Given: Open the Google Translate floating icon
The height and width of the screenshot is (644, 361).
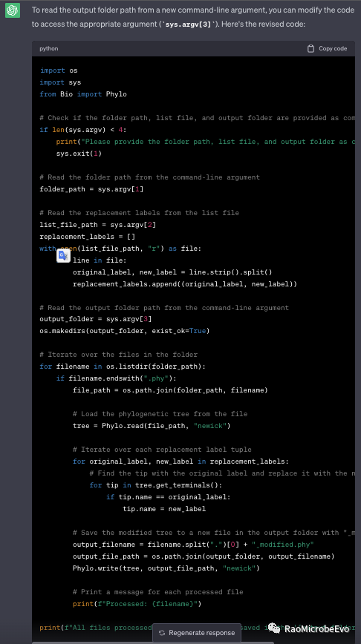Looking at the screenshot, I should pyautogui.click(x=63, y=255).
